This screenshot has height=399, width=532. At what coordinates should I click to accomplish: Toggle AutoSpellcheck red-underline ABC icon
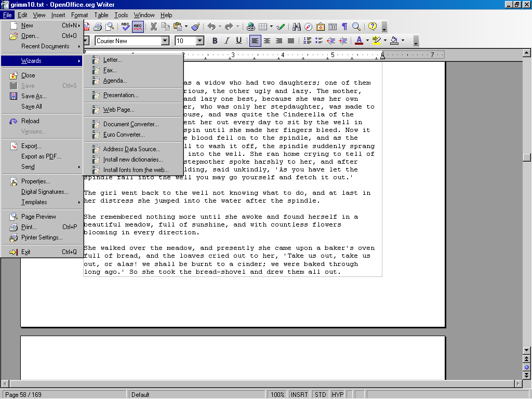tap(137, 26)
